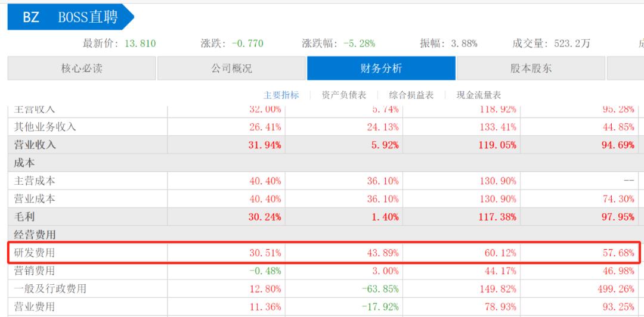Image resolution: width=644 pixels, height=317 pixels.
Task: Click the 最新价 13.810 price value
Action: [141, 43]
